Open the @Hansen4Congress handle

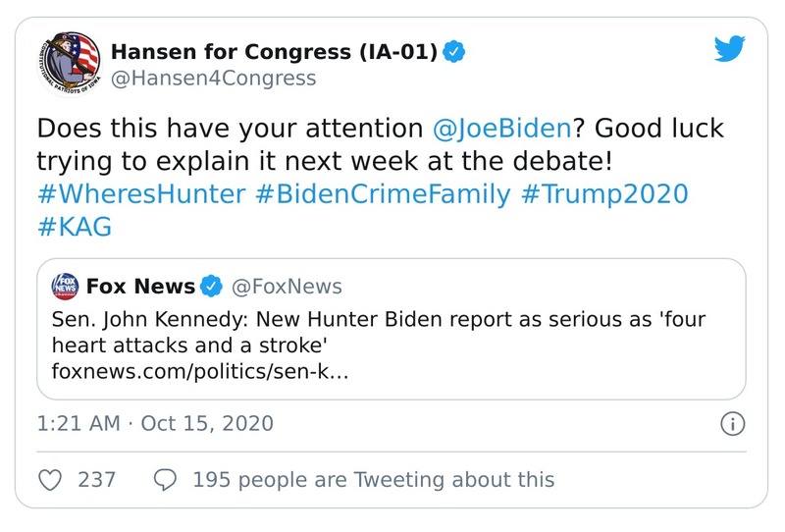[213, 79]
